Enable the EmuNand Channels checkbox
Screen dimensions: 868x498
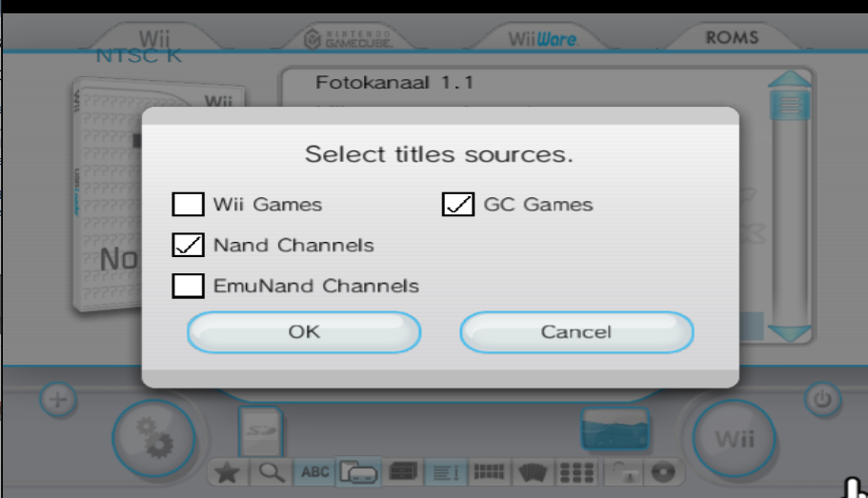(189, 286)
